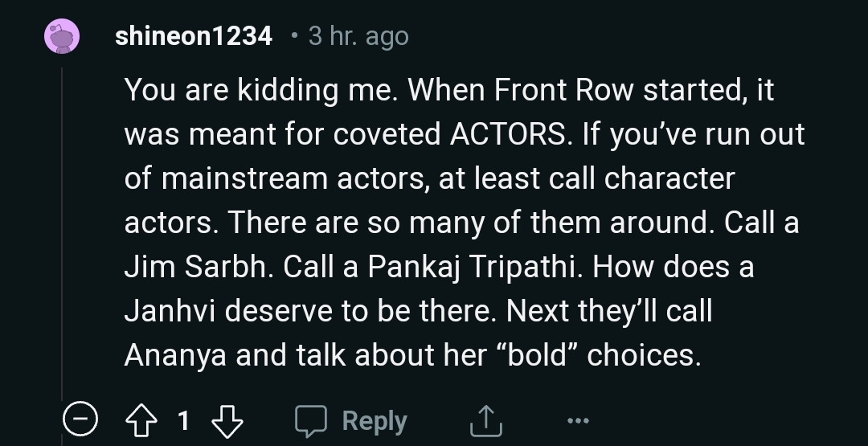
Task: Click the vote score number 1
Action: click(x=184, y=420)
